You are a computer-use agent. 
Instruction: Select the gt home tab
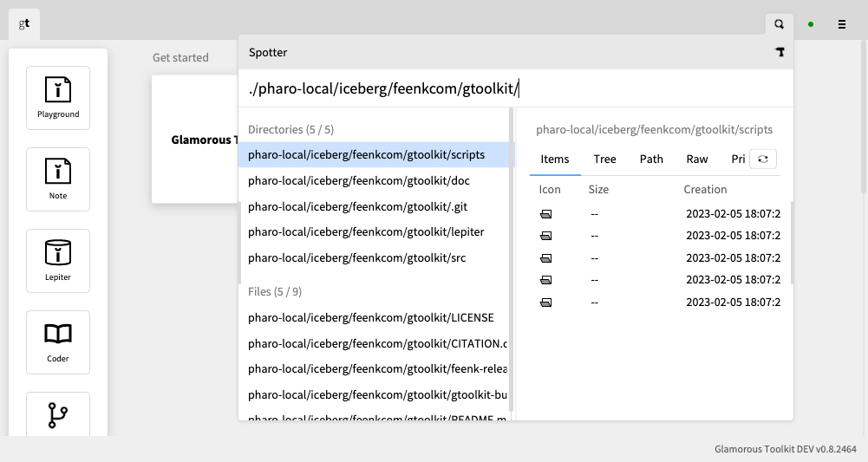click(24, 23)
